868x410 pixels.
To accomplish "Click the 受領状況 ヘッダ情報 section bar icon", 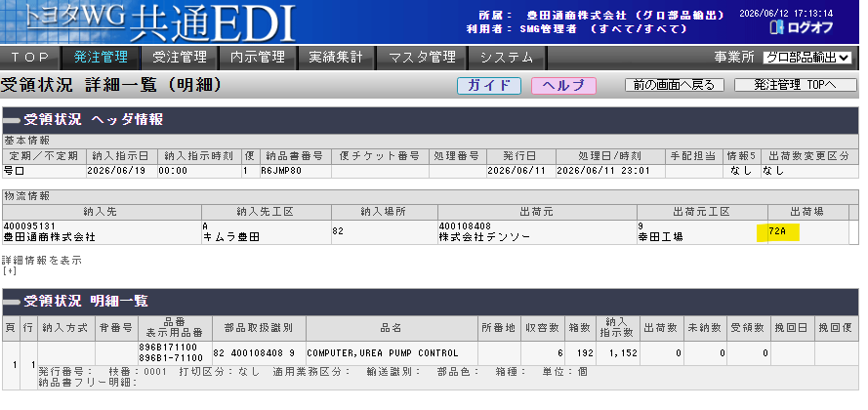I will coord(11,120).
